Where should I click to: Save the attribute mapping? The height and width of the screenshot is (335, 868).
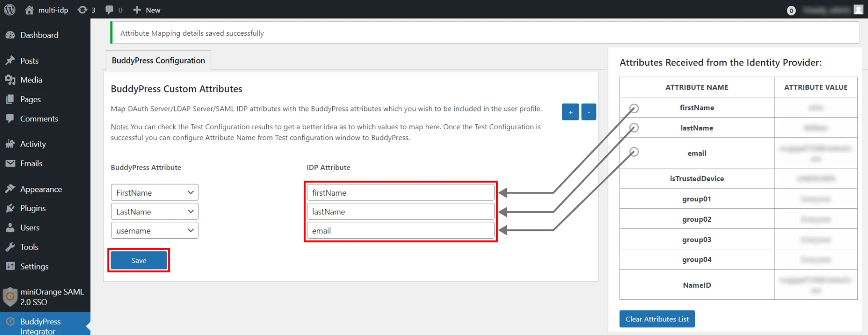tap(139, 260)
